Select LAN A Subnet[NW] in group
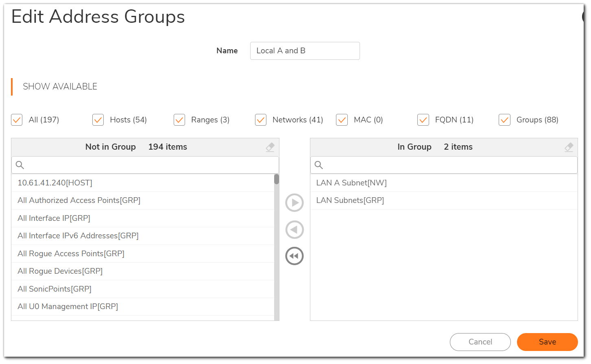 click(444, 183)
